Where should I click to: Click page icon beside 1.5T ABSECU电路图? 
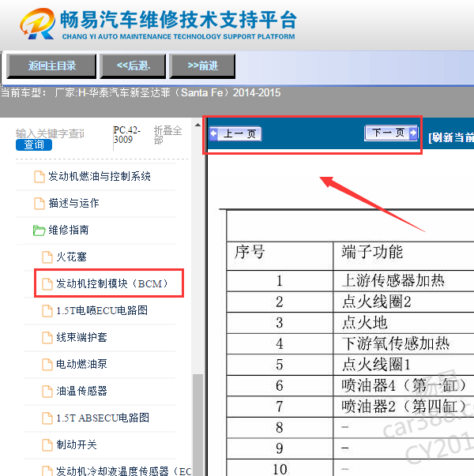coord(47,418)
